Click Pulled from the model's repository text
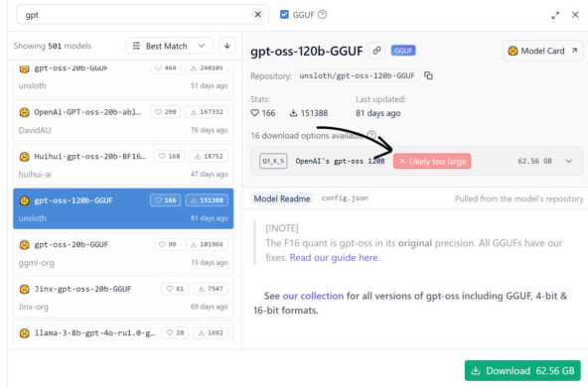The height and width of the screenshot is (387, 588). coord(519,198)
